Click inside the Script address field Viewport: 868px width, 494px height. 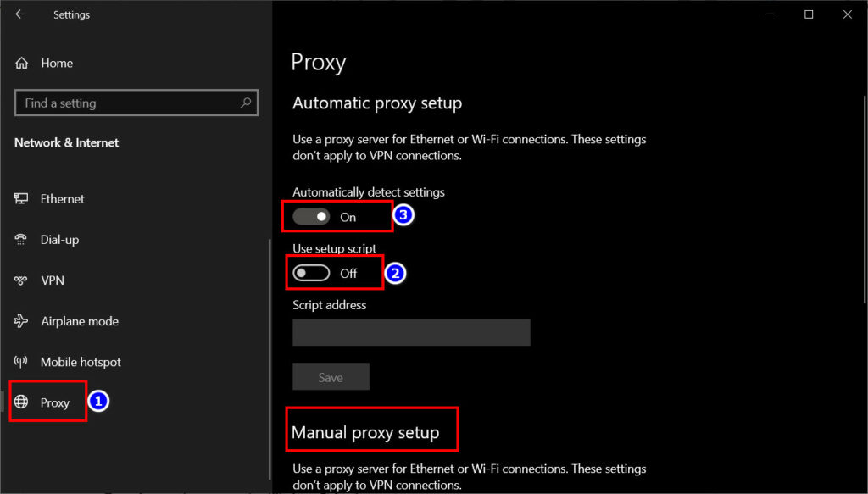point(411,332)
